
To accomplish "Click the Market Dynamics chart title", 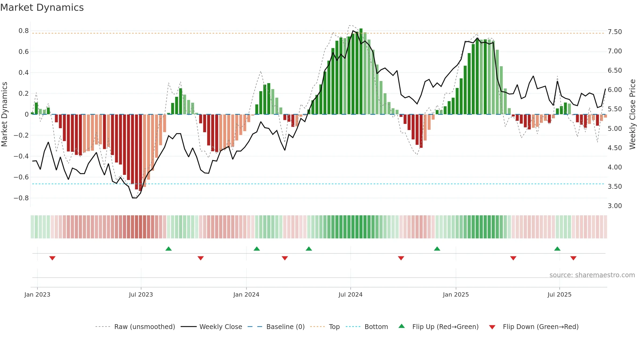I will [42, 8].
